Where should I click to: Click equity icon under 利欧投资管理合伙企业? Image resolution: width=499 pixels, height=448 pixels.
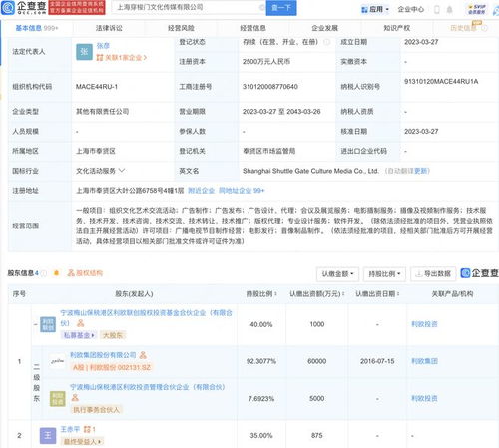(75, 397)
